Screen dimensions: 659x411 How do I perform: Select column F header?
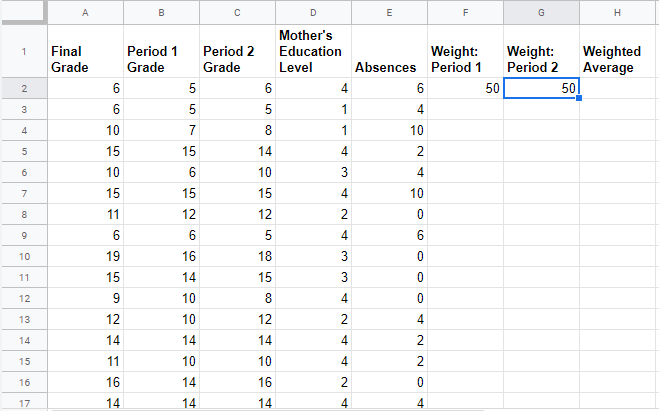(x=466, y=13)
